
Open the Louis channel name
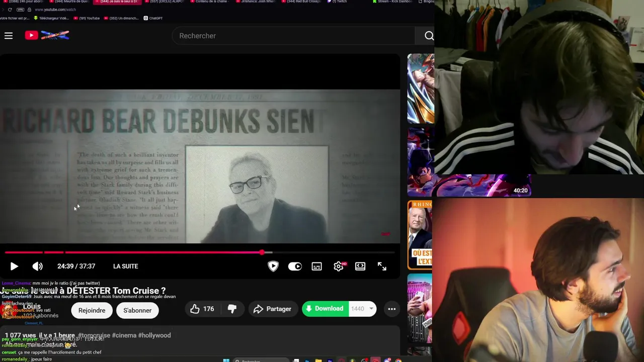(x=31, y=306)
